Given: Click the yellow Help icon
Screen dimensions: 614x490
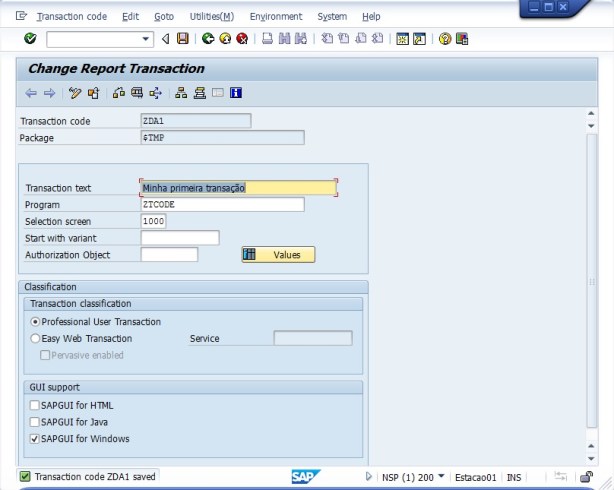Looking at the screenshot, I should tap(445, 39).
